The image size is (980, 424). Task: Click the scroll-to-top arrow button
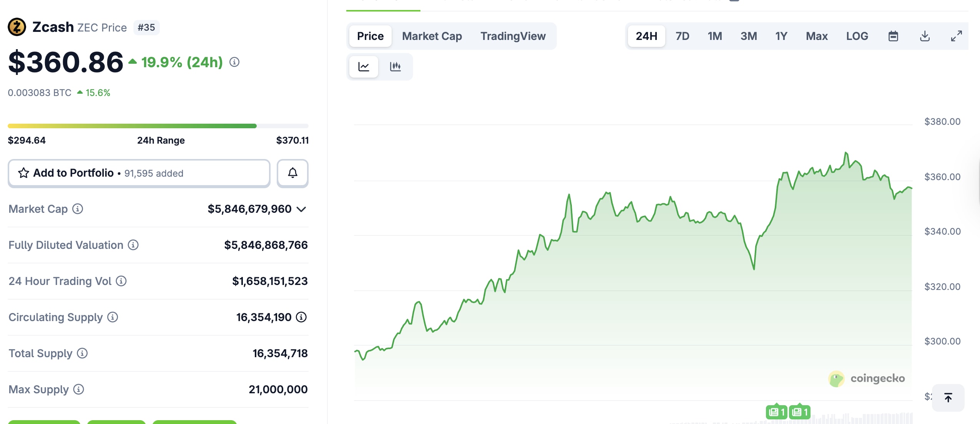(x=948, y=397)
